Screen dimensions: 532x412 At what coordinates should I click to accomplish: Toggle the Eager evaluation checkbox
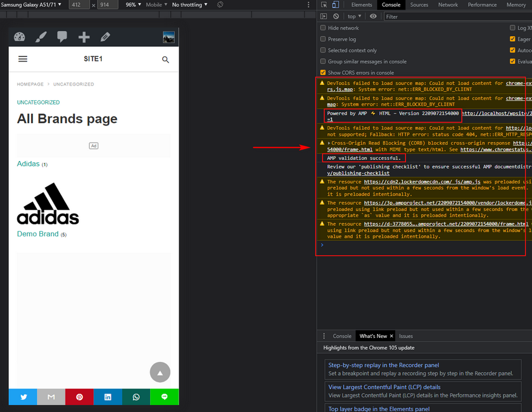point(512,39)
